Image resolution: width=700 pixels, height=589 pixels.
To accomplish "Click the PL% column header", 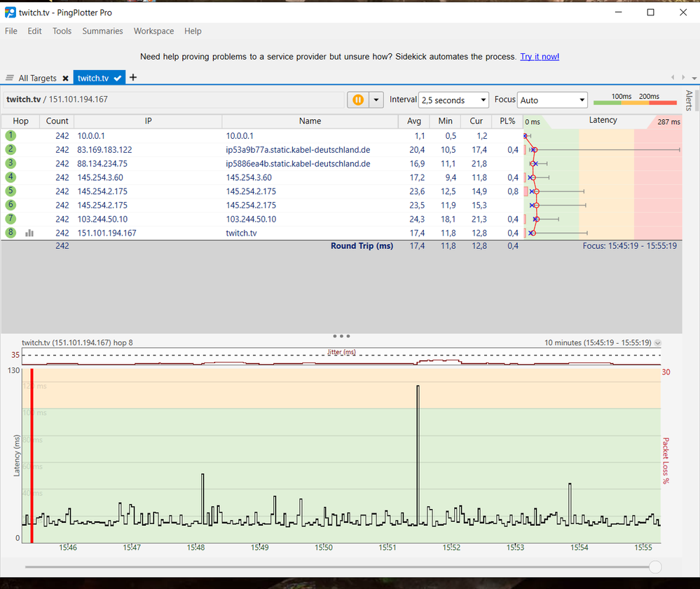I will [507, 121].
